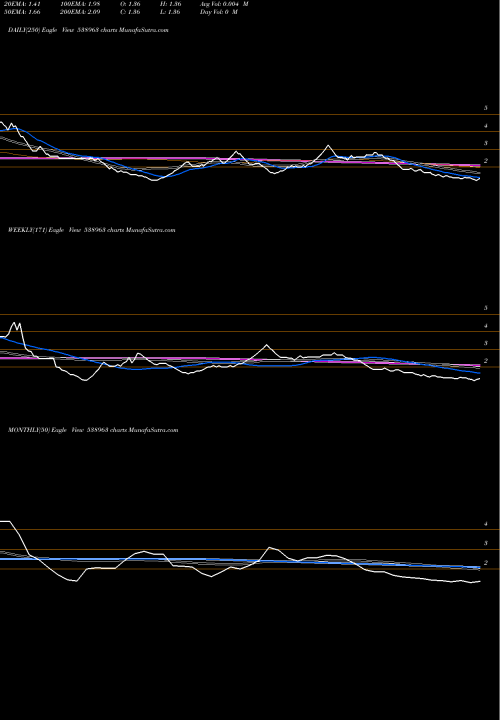Click the C: 1.36 close price

click(x=130, y=11)
